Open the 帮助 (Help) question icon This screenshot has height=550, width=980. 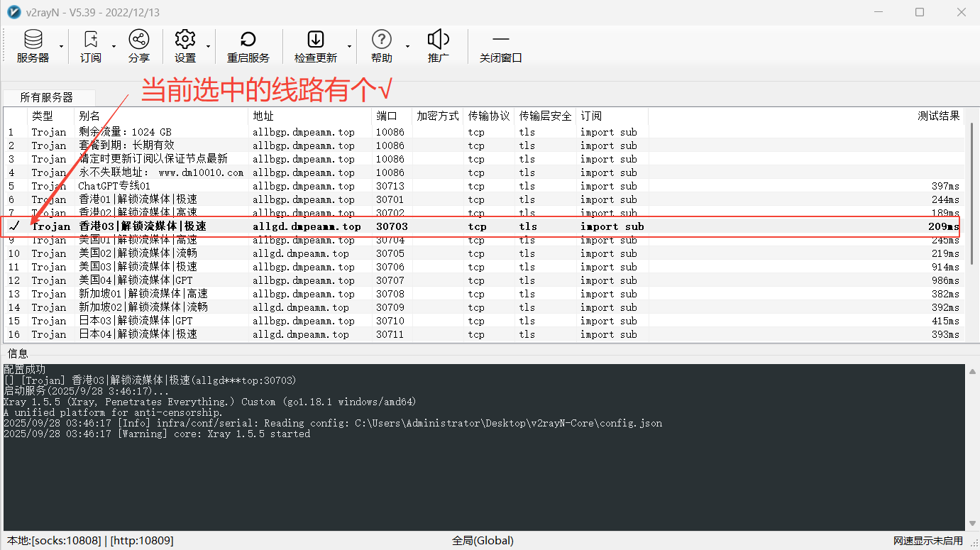381,40
